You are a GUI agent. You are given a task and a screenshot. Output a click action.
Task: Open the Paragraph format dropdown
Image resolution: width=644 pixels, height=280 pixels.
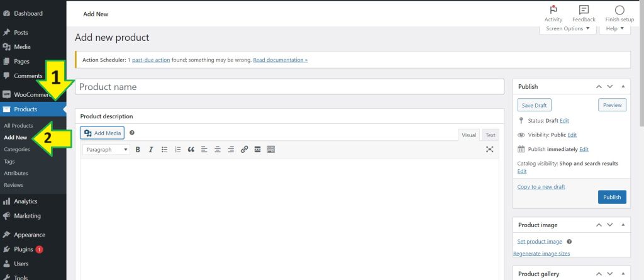[106, 150]
